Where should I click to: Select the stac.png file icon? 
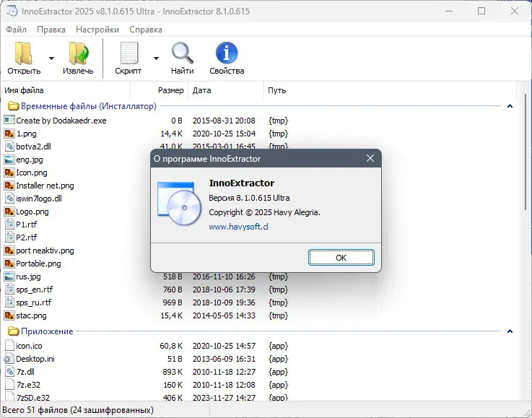click(9, 315)
